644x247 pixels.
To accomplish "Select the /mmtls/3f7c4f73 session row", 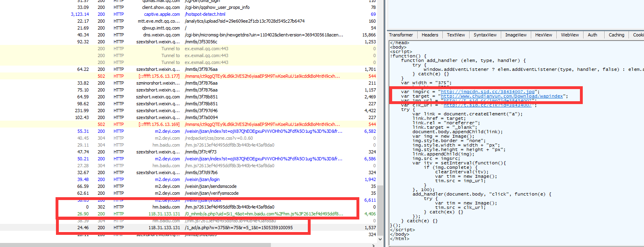I will coord(189,152).
